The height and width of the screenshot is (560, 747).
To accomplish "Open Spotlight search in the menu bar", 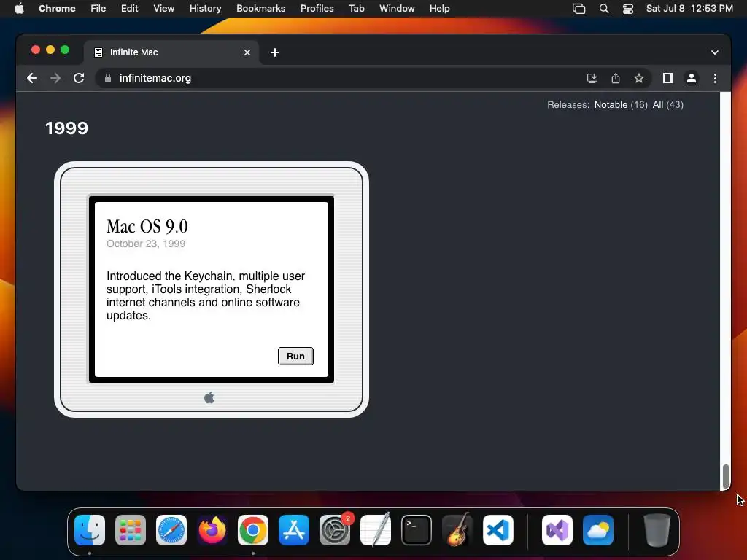I will [x=603, y=8].
